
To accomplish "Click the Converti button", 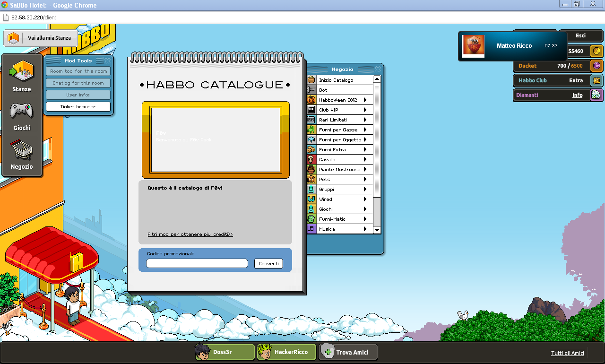I will click(268, 263).
